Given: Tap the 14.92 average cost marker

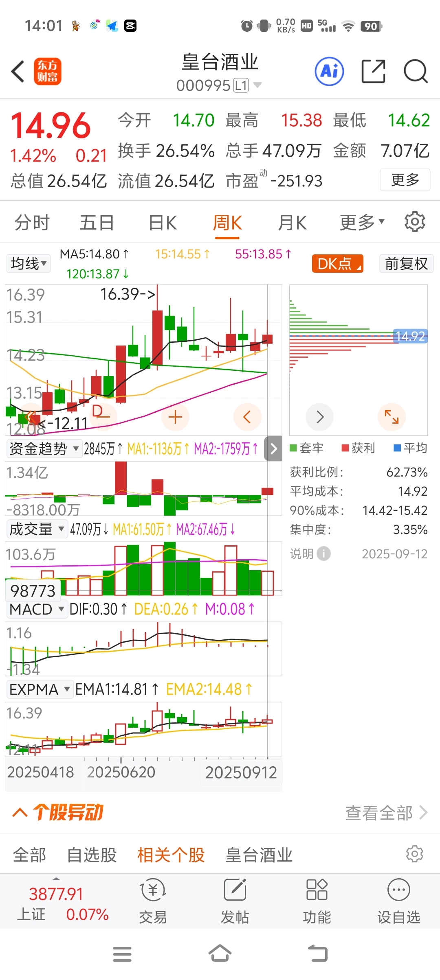Looking at the screenshot, I should 410,336.
